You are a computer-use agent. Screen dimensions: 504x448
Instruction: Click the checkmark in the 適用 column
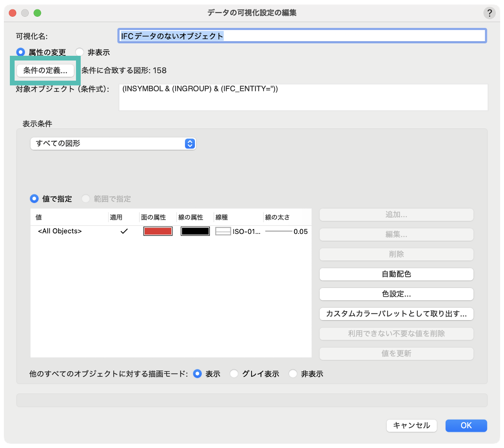coord(124,231)
